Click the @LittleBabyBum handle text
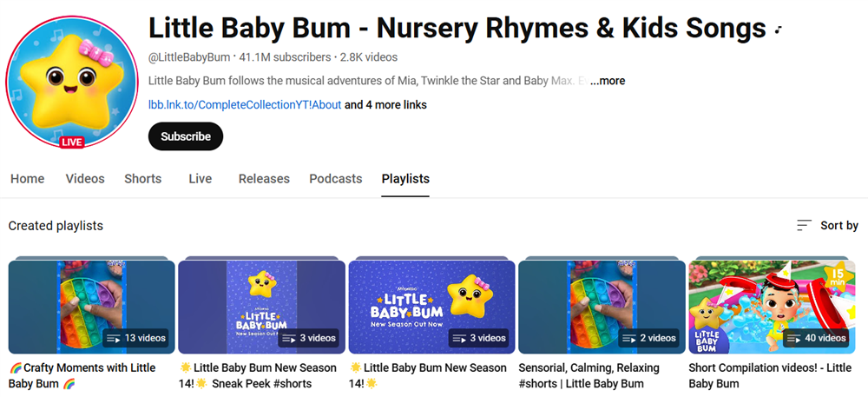This screenshot has height=397, width=868. (x=189, y=57)
